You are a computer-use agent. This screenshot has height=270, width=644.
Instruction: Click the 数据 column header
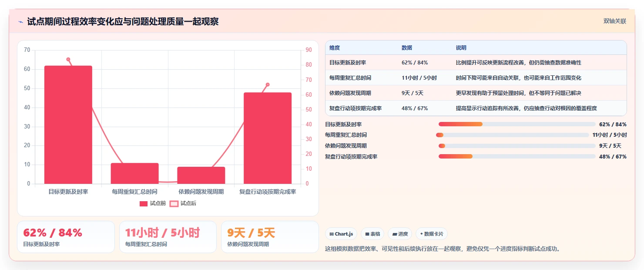click(407, 47)
